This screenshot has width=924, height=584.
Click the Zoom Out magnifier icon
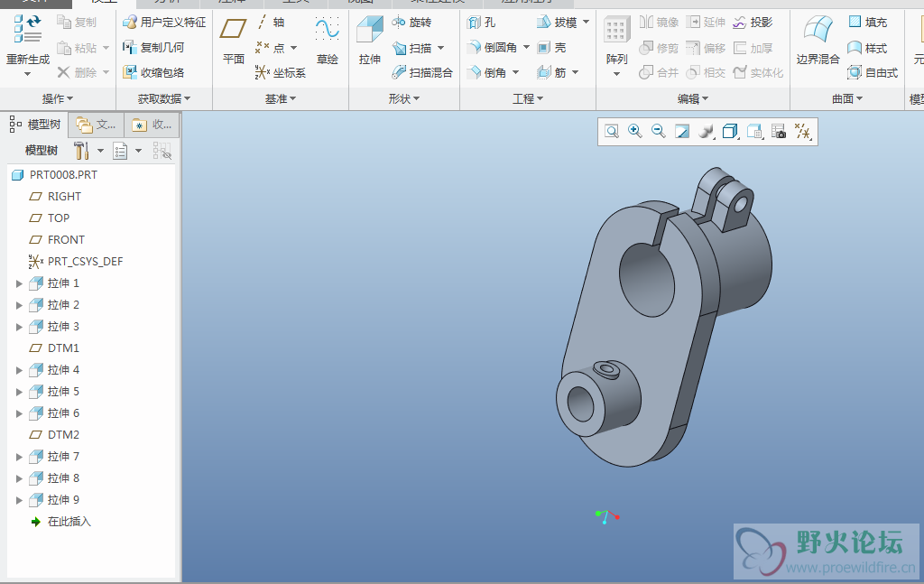(658, 132)
